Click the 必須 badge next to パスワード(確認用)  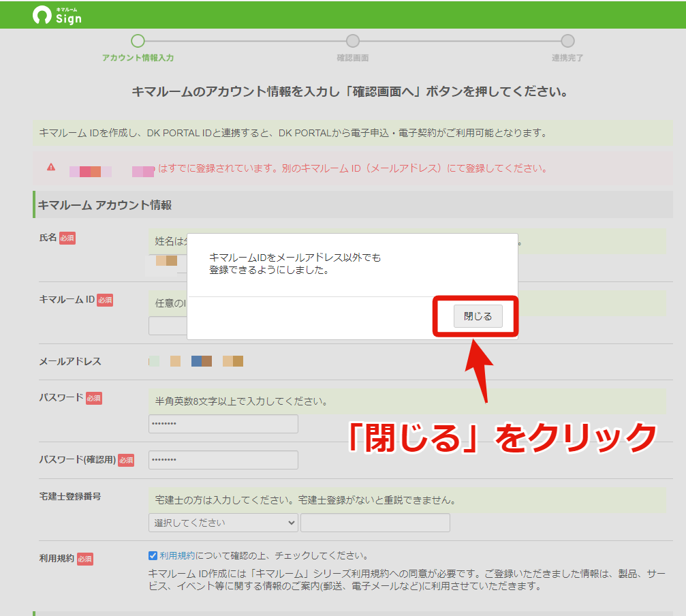coord(126,460)
